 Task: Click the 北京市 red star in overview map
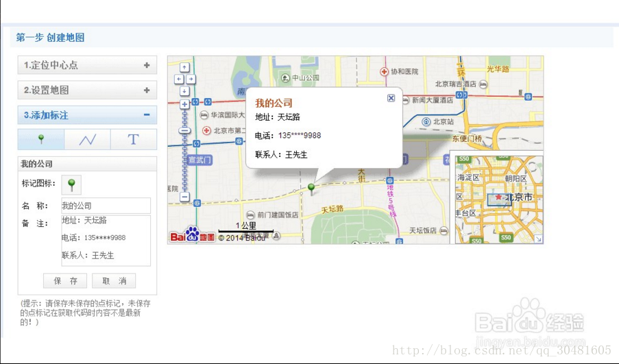click(498, 197)
